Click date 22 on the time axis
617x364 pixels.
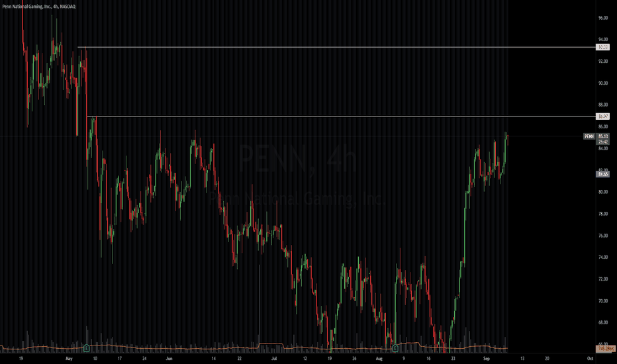click(239, 359)
